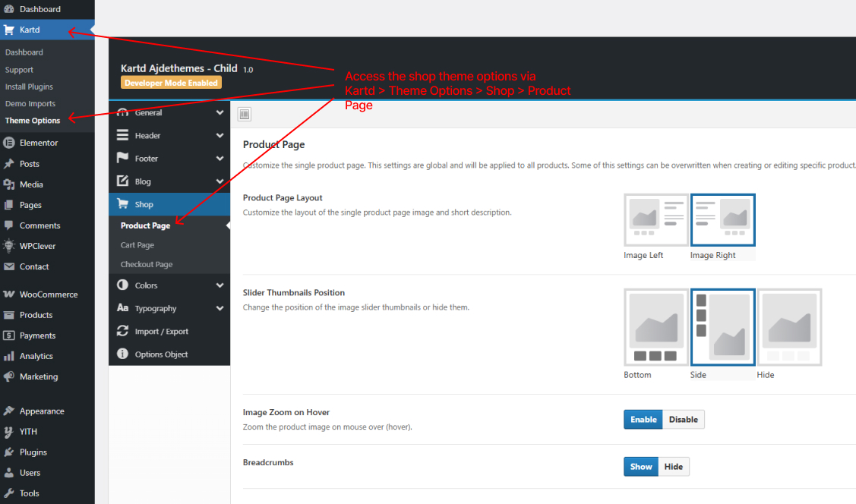Click the WooCommerce sidebar icon
The height and width of the screenshot is (504, 856).
8,294
